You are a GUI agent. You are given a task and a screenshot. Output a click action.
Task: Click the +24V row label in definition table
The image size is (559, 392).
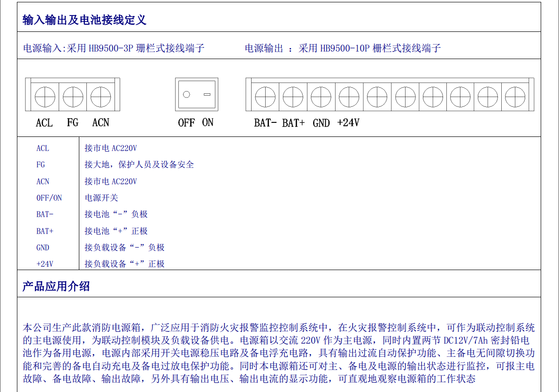tap(45, 264)
